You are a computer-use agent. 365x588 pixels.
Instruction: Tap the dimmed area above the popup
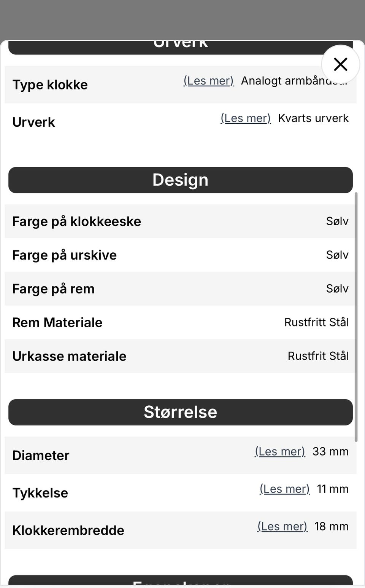coord(182,19)
